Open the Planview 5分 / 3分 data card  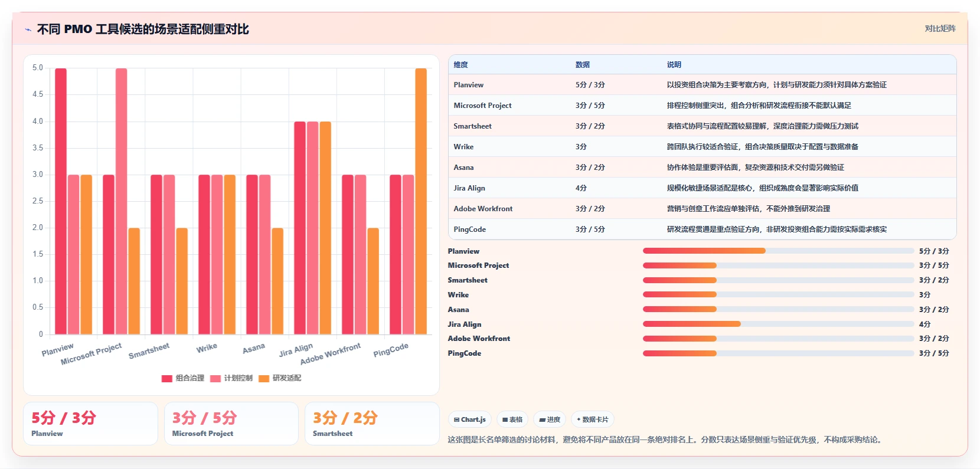coord(90,424)
